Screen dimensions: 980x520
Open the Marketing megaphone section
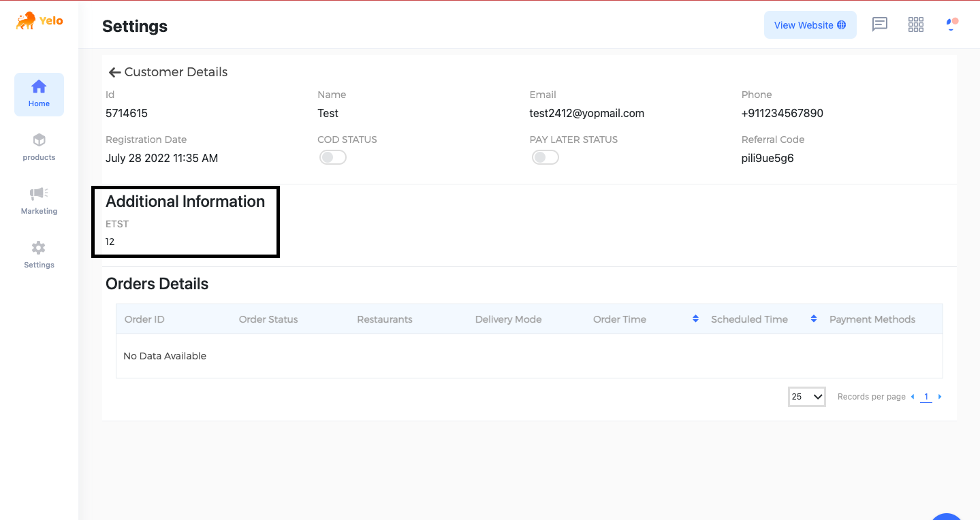pyautogui.click(x=39, y=201)
